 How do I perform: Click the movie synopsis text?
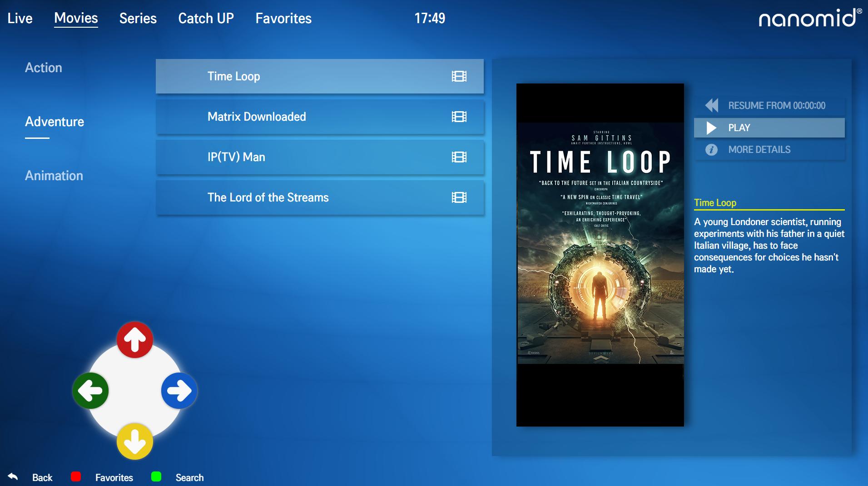point(769,245)
